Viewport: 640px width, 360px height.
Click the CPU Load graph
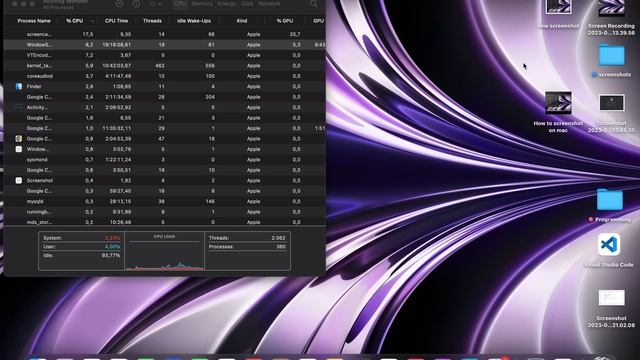(164, 251)
